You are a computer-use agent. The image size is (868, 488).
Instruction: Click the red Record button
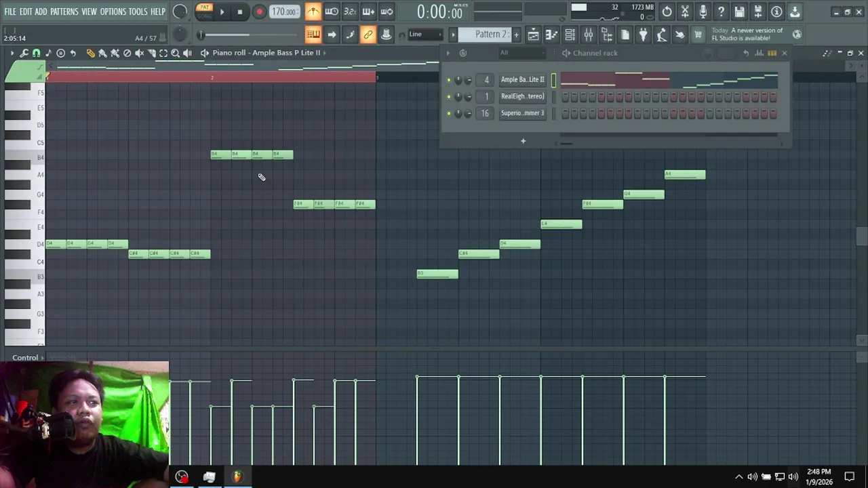(259, 12)
